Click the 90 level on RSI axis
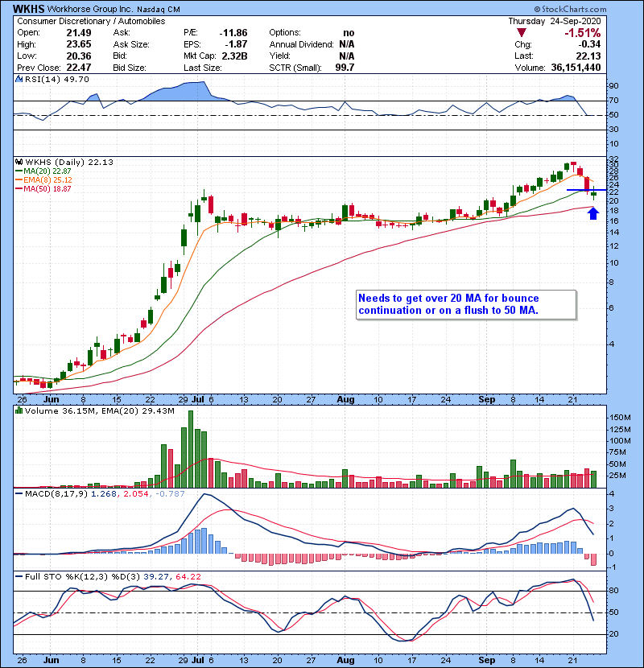Image resolution: width=644 pixels, height=668 pixels. tap(613, 86)
